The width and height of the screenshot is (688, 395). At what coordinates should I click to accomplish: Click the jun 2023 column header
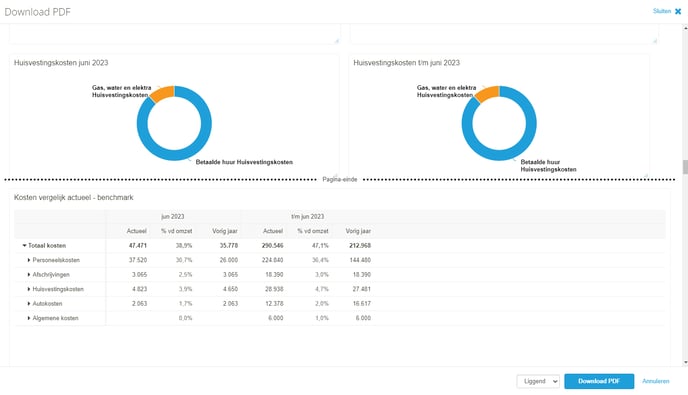(x=172, y=216)
